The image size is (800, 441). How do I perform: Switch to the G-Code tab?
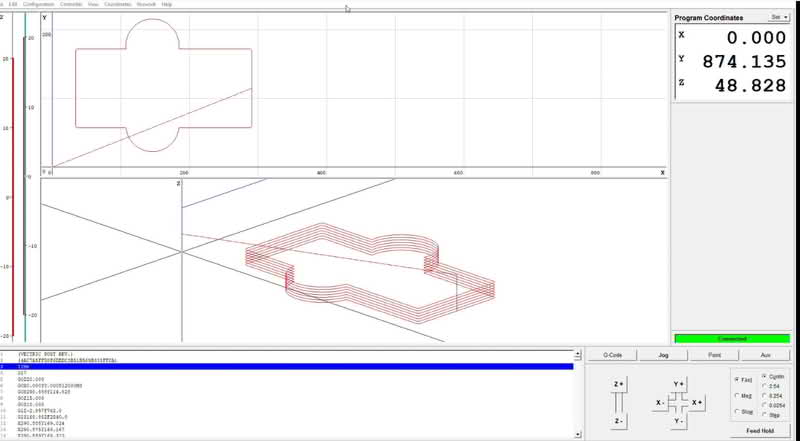(x=612, y=355)
